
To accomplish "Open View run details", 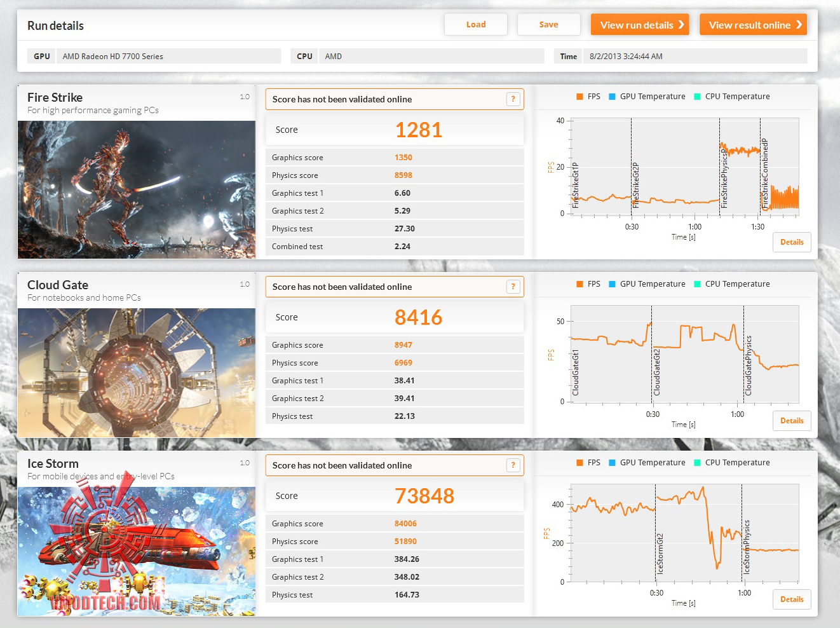I will [640, 25].
